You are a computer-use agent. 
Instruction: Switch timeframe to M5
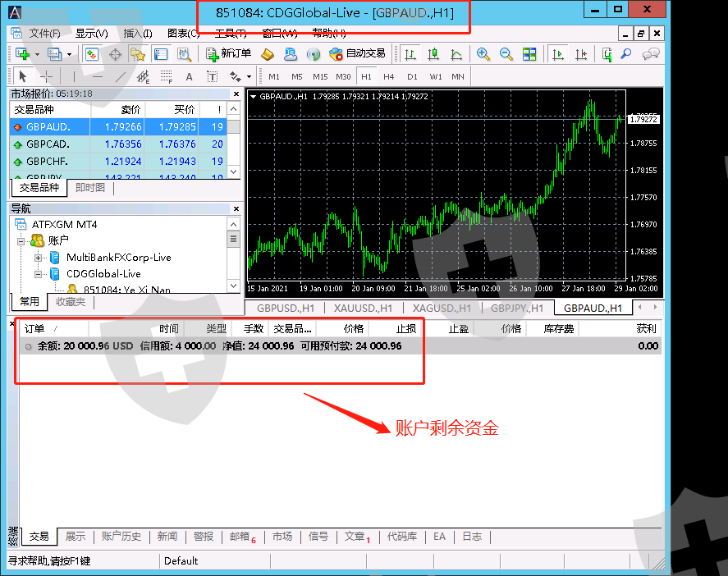[x=296, y=76]
